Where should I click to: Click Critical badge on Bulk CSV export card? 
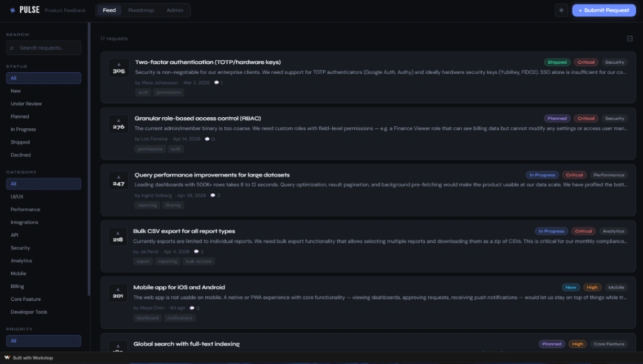click(x=583, y=232)
